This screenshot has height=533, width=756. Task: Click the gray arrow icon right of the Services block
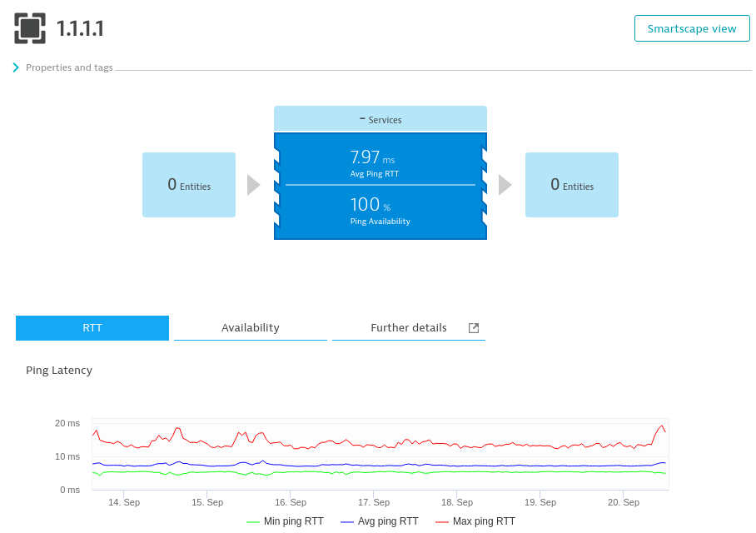point(506,185)
